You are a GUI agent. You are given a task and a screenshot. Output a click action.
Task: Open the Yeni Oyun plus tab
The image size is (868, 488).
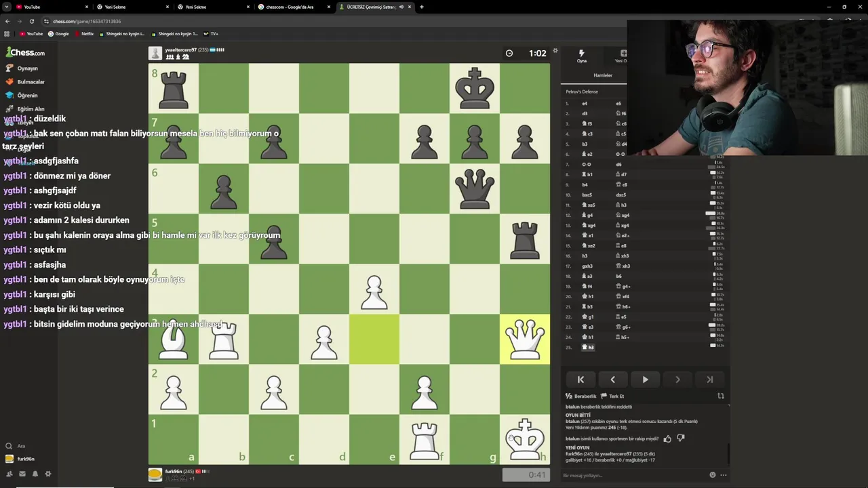[621, 56]
